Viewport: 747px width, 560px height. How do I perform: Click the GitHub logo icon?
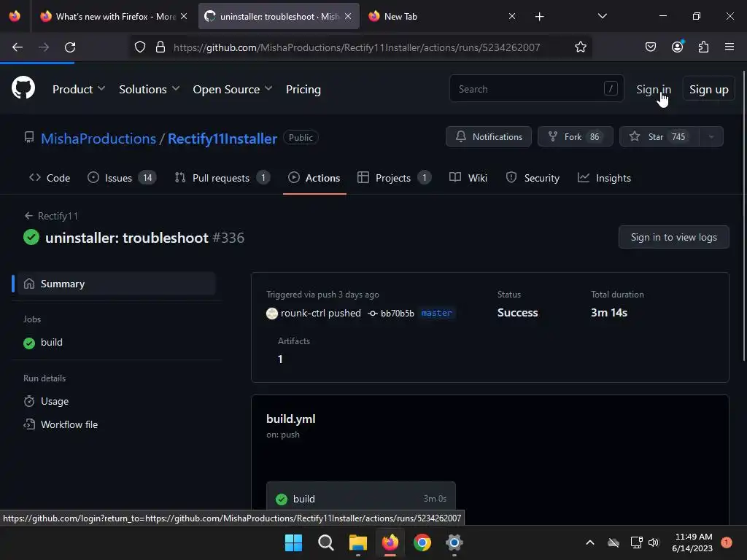click(x=23, y=88)
